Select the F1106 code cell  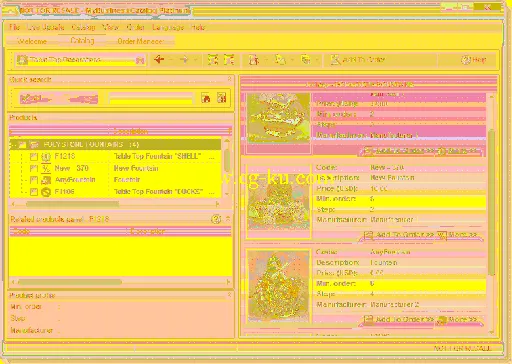click(x=65, y=192)
